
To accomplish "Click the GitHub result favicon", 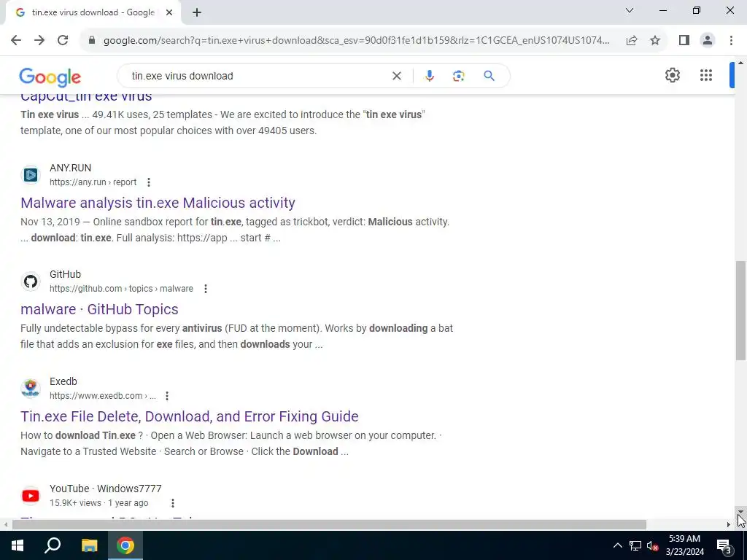I will [31, 281].
